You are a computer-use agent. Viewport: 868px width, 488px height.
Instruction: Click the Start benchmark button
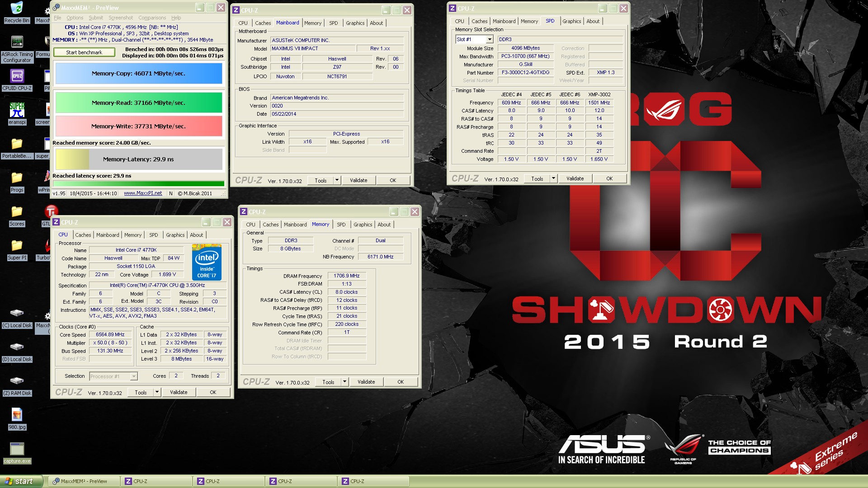84,52
